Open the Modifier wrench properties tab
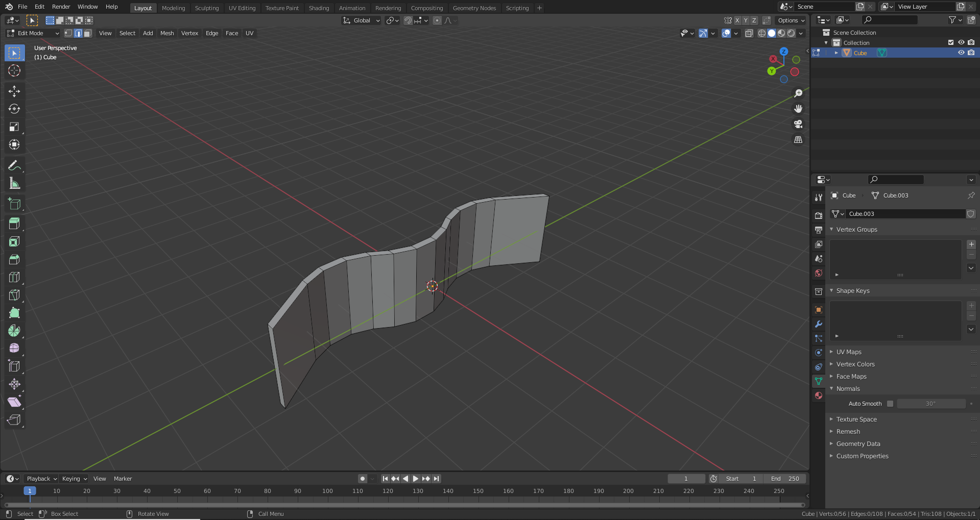This screenshot has width=980, height=520. point(819,324)
